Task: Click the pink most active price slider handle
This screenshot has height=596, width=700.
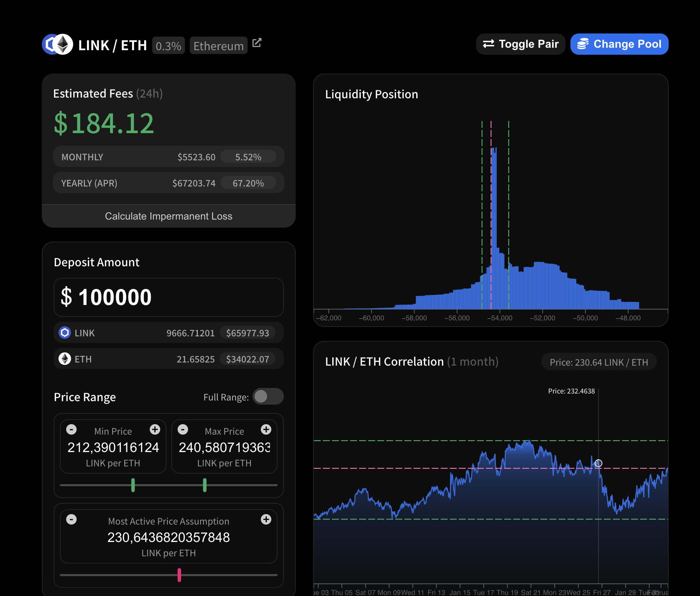Action: click(x=179, y=575)
